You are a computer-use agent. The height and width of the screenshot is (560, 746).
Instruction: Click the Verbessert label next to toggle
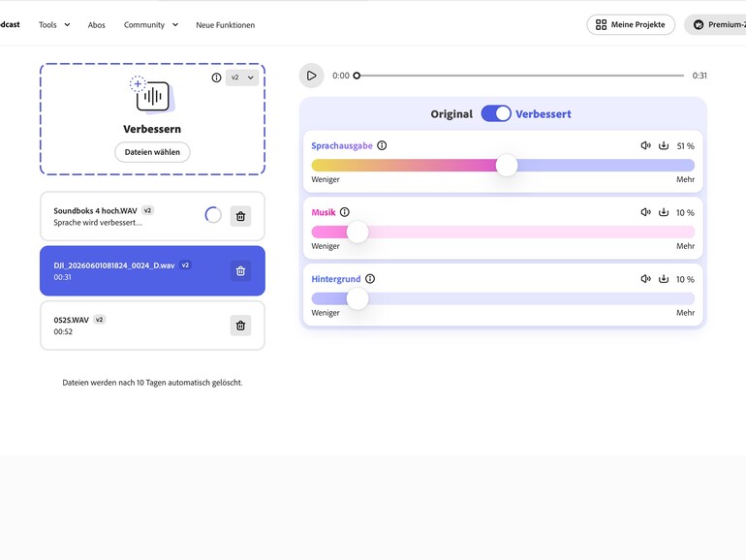pos(544,114)
